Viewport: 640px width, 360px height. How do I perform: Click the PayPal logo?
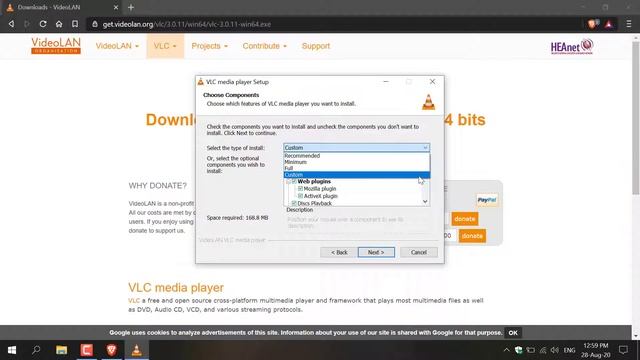[487, 200]
